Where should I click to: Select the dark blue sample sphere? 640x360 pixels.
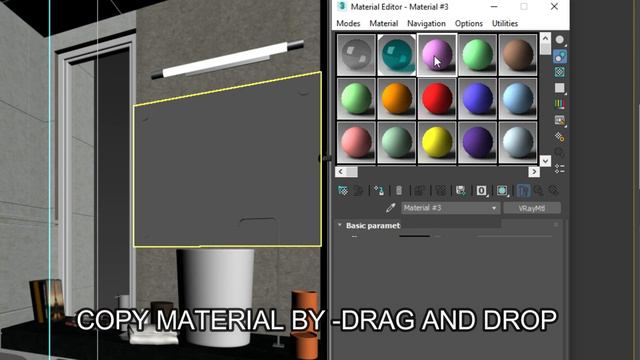[477, 99]
